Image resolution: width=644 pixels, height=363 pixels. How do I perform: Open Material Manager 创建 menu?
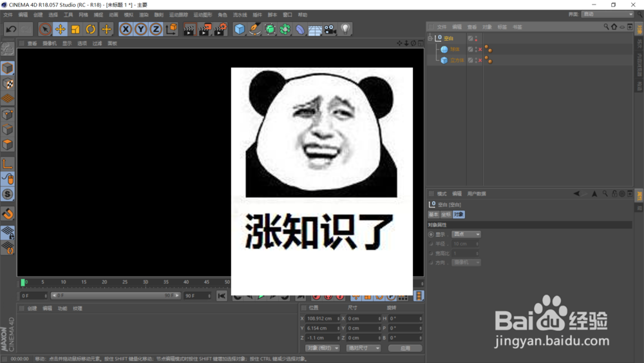coord(32,308)
